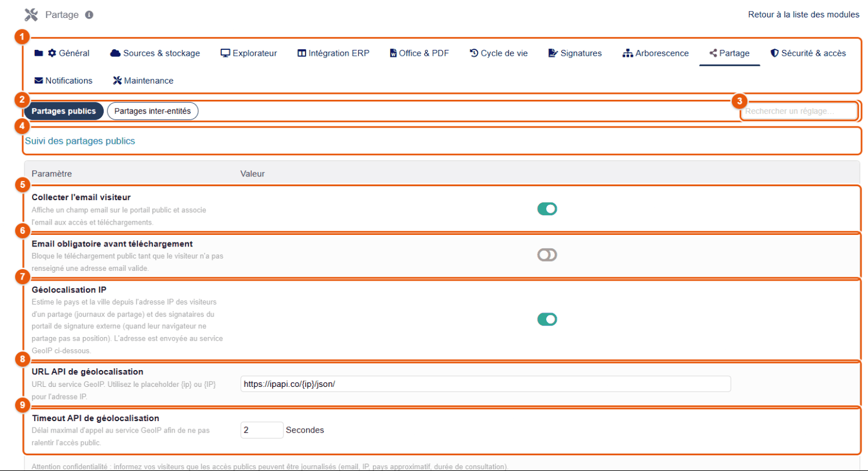Open the Sources & stockage tab
The height and width of the screenshot is (471, 868).
coord(155,53)
